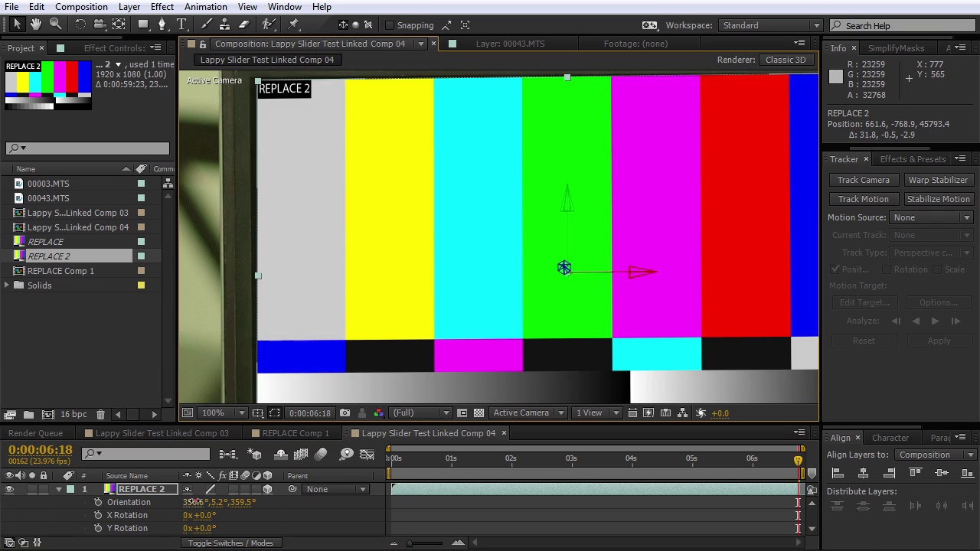The image size is (980, 551).
Task: Hide the REPLACE 2 layer eye toggle
Action: click(9, 489)
